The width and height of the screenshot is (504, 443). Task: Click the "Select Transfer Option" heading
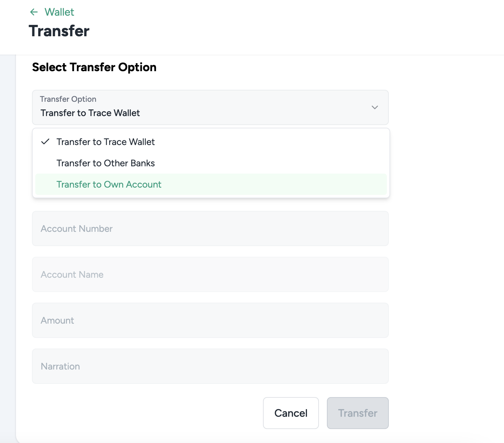tap(94, 67)
